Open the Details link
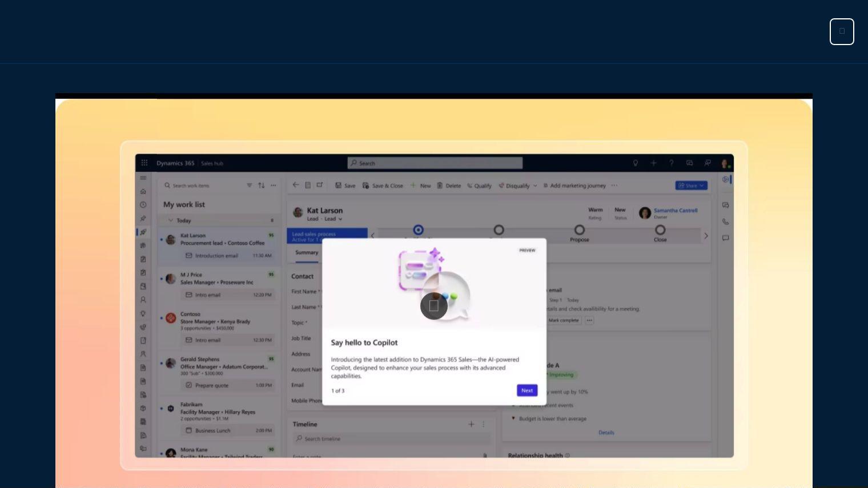 606,433
